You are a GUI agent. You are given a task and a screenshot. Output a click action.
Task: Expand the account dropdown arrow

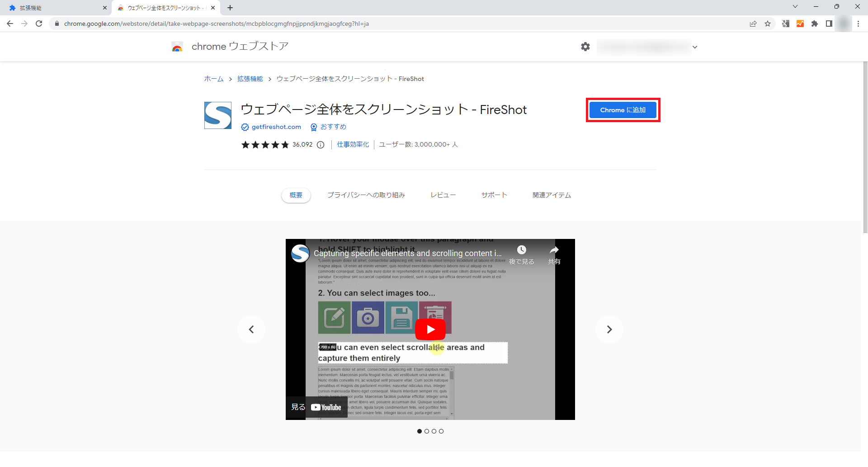695,47
